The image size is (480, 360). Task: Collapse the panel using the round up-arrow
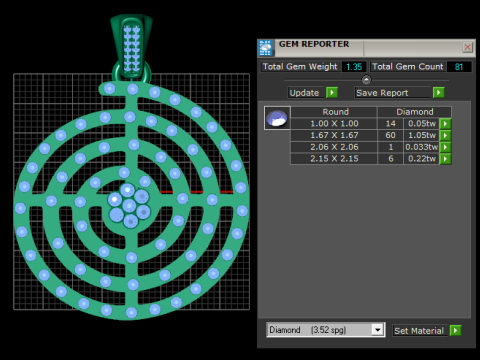(366, 80)
